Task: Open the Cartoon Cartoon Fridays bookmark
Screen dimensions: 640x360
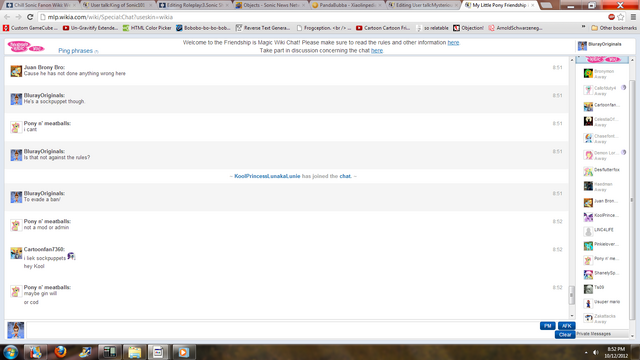Action: tap(383, 28)
